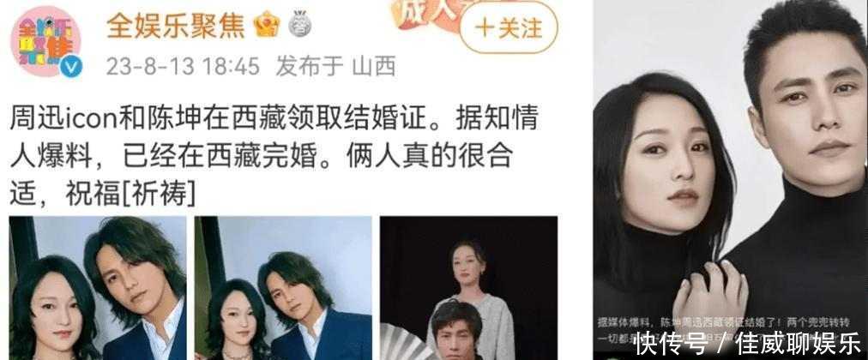Click the plus sign in follow button
The image size is (868, 360).
pos(484,28)
